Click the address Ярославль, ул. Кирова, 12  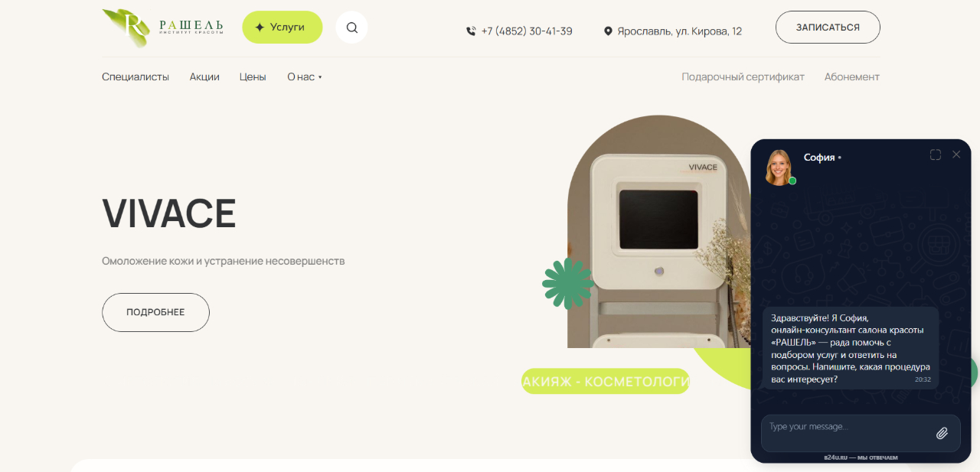681,31
